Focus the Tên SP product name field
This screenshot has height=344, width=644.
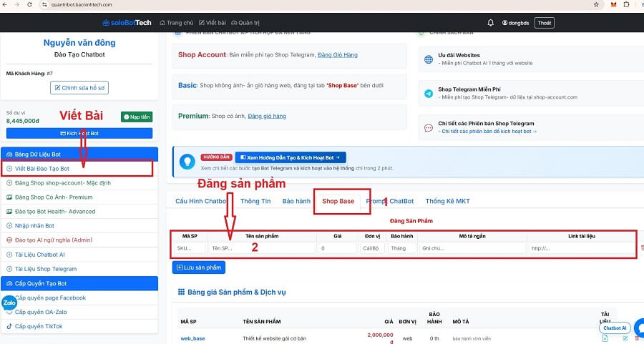(x=262, y=248)
